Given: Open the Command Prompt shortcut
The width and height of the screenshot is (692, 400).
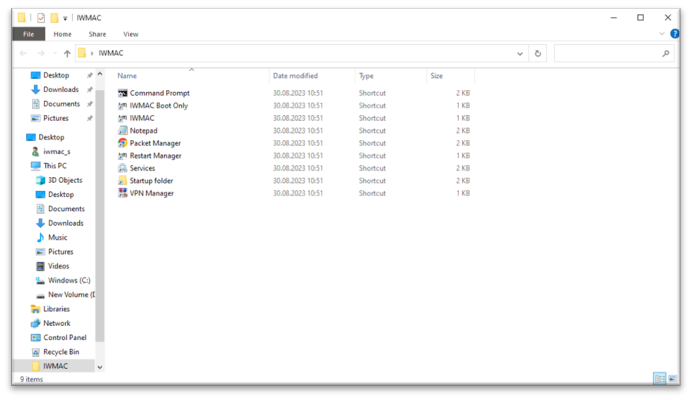Looking at the screenshot, I should pos(159,93).
